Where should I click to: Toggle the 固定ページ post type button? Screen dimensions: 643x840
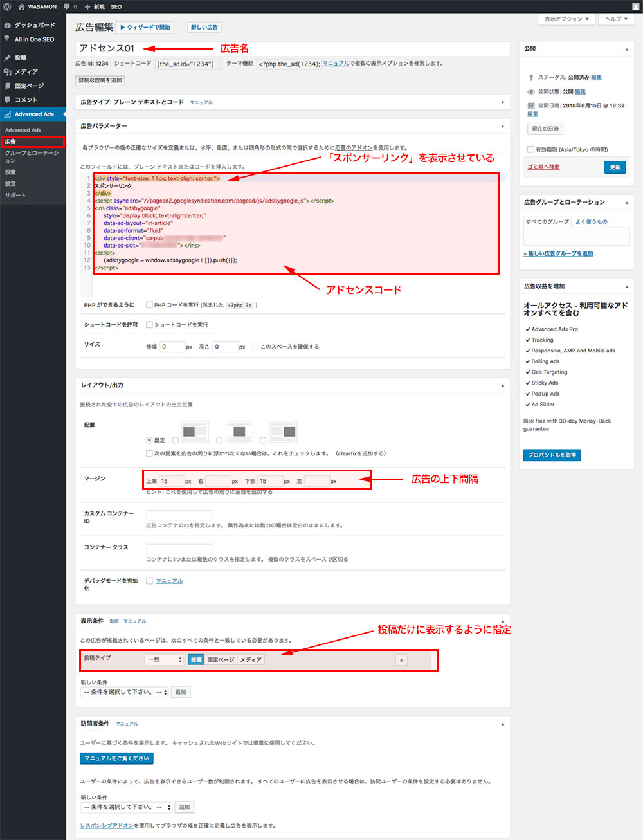pos(221,660)
